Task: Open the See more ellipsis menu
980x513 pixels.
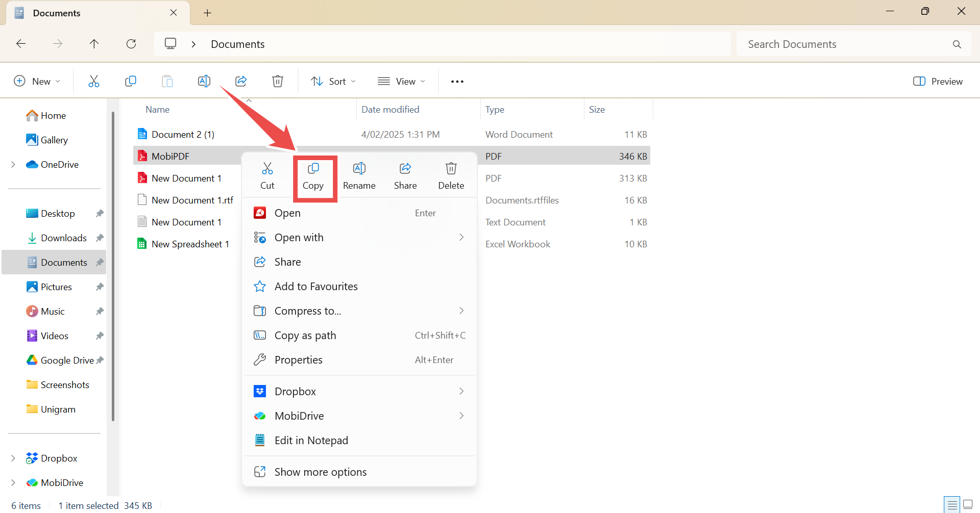Action: [457, 82]
